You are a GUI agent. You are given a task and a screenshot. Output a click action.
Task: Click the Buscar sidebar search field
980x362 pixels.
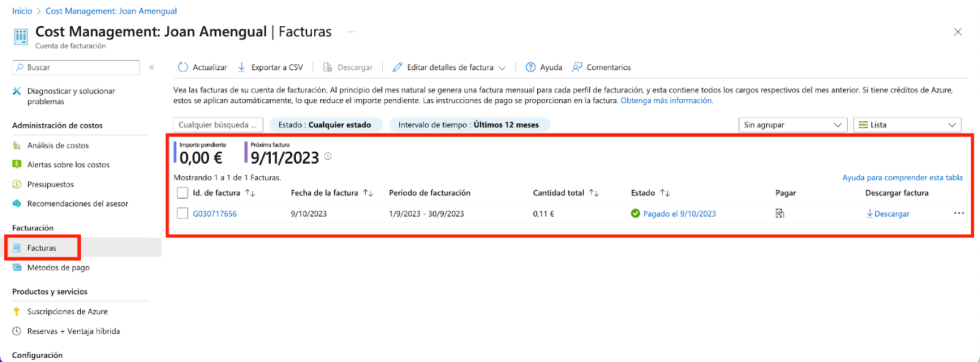point(76,67)
